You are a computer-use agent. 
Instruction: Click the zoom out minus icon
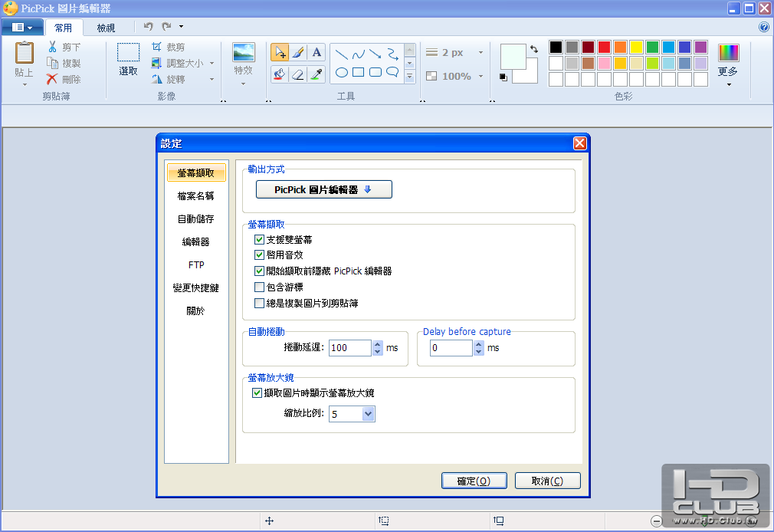click(x=656, y=521)
